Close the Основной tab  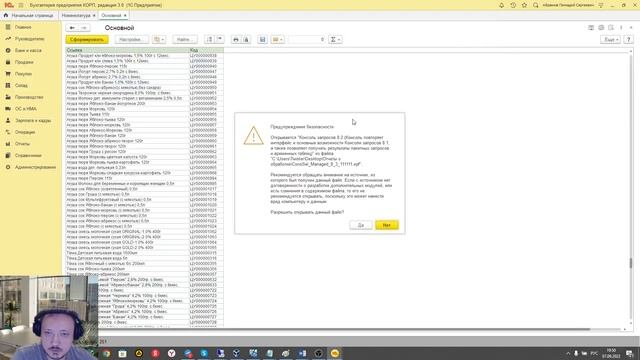tap(125, 16)
